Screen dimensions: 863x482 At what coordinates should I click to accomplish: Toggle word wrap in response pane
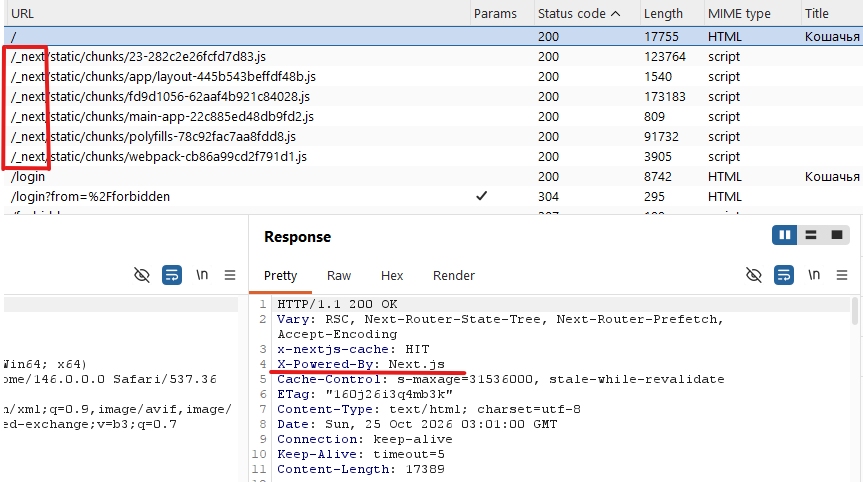784,275
